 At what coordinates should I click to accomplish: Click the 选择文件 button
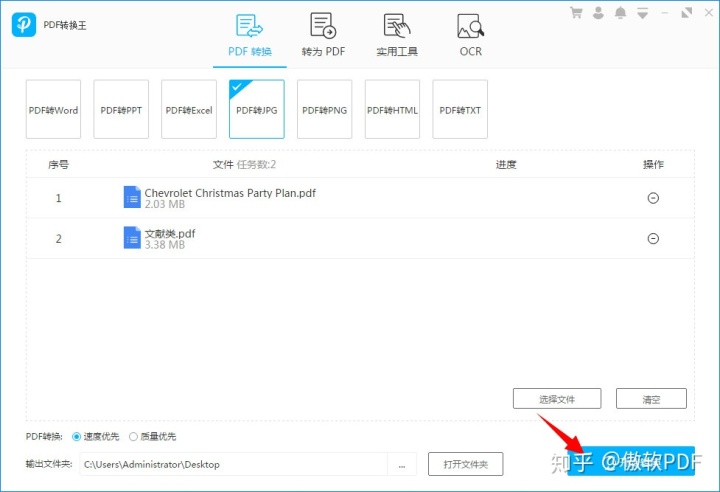[557, 399]
